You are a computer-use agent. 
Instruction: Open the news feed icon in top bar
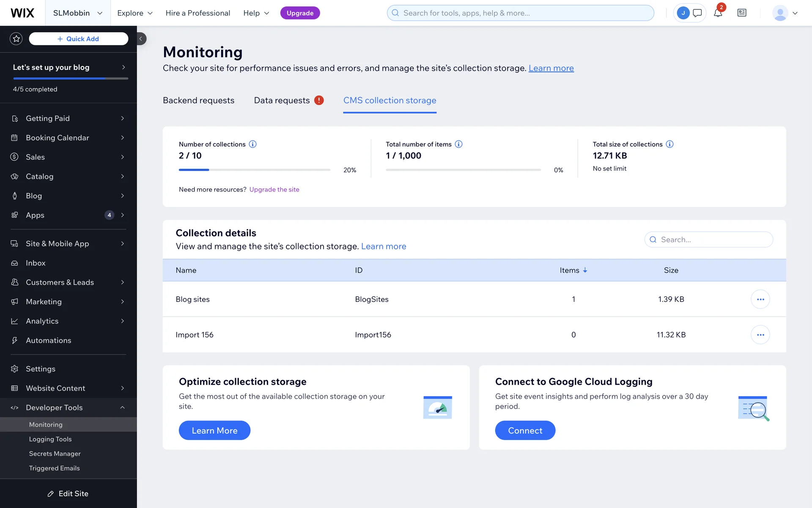click(742, 13)
